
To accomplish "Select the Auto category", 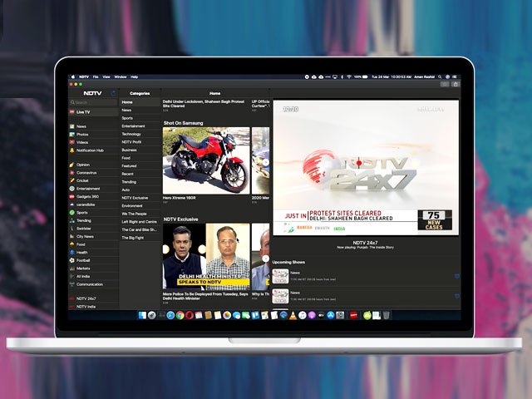I will pyautogui.click(x=140, y=190).
